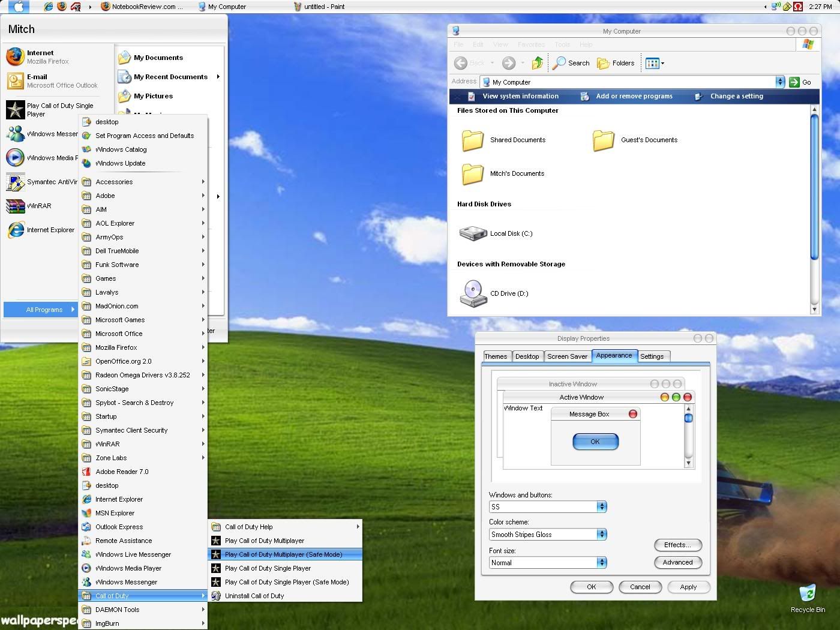Expand My Recent Documents submenu
The image size is (840, 630).
pos(169,77)
